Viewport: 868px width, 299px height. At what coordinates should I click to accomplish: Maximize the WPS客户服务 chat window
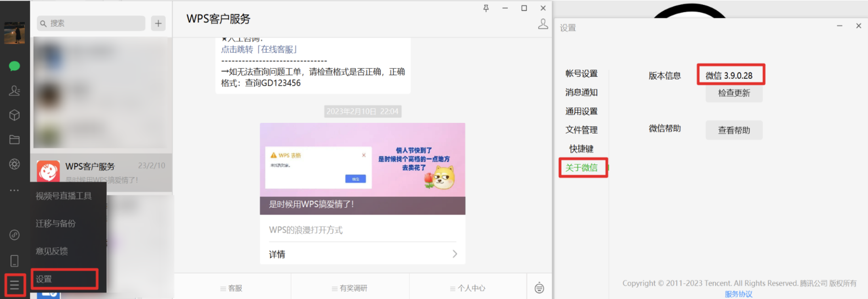[524, 8]
